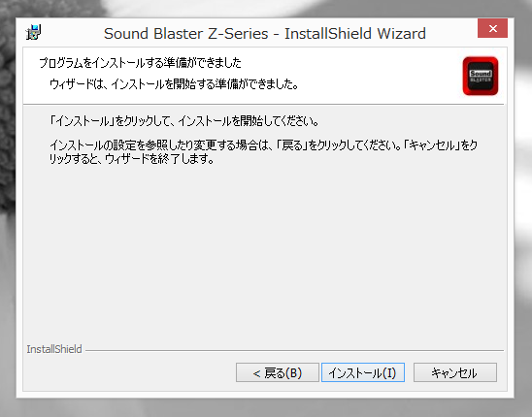Click the InstallShield Wizard part of title

(x=355, y=34)
